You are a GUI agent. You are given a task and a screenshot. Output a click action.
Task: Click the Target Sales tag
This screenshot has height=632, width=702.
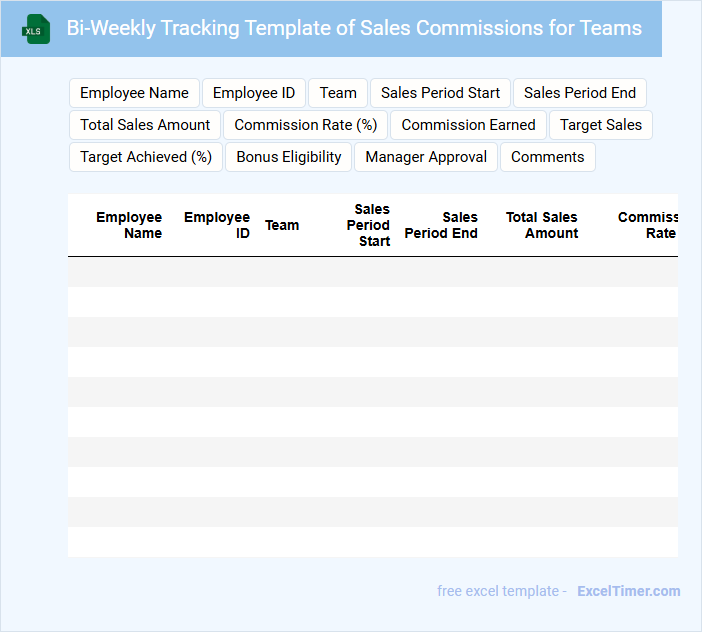[601, 125]
